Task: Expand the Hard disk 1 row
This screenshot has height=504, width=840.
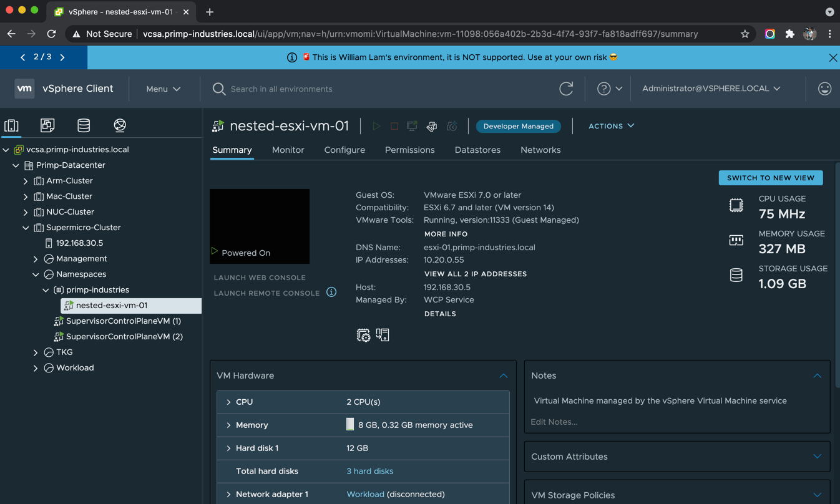Action: 228,448
